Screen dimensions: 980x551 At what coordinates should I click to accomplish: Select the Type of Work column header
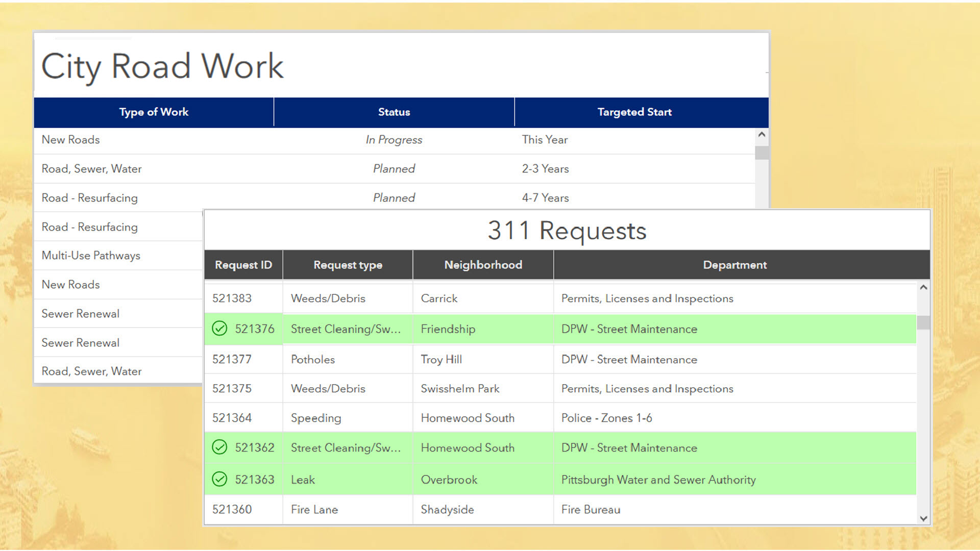tap(153, 112)
